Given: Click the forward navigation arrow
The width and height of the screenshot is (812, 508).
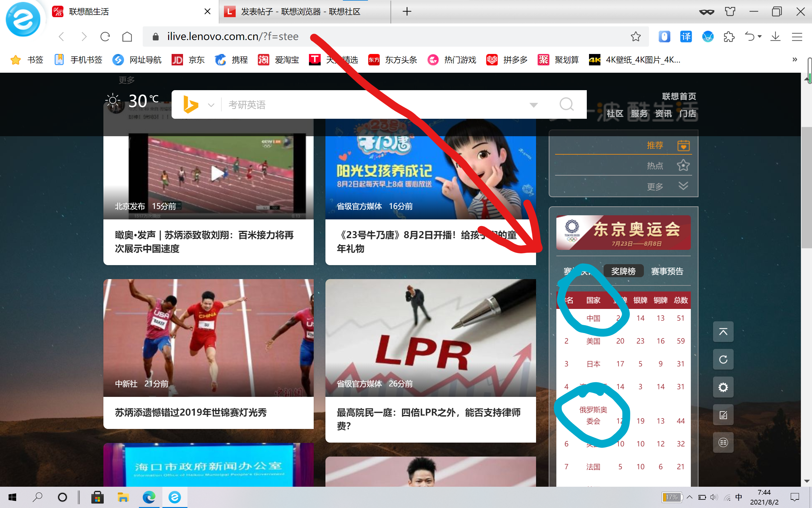Looking at the screenshot, I should click(x=84, y=37).
